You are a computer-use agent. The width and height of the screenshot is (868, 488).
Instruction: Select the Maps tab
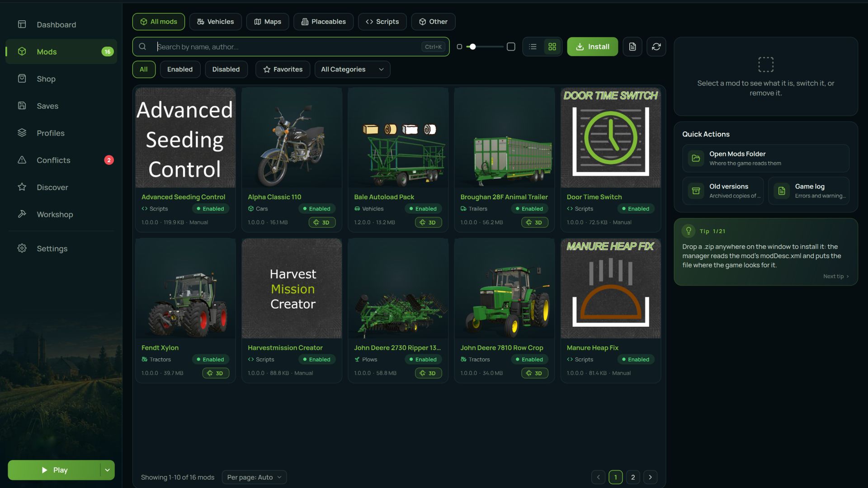point(267,22)
